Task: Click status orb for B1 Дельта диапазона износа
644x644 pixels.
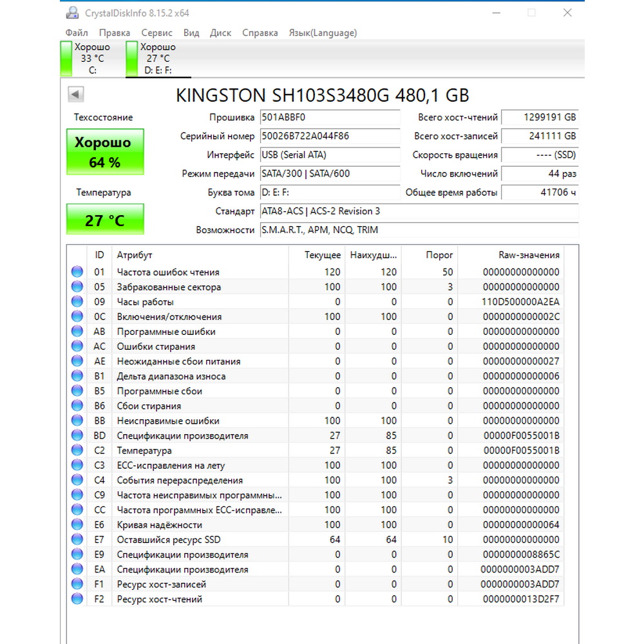Action: (x=77, y=375)
